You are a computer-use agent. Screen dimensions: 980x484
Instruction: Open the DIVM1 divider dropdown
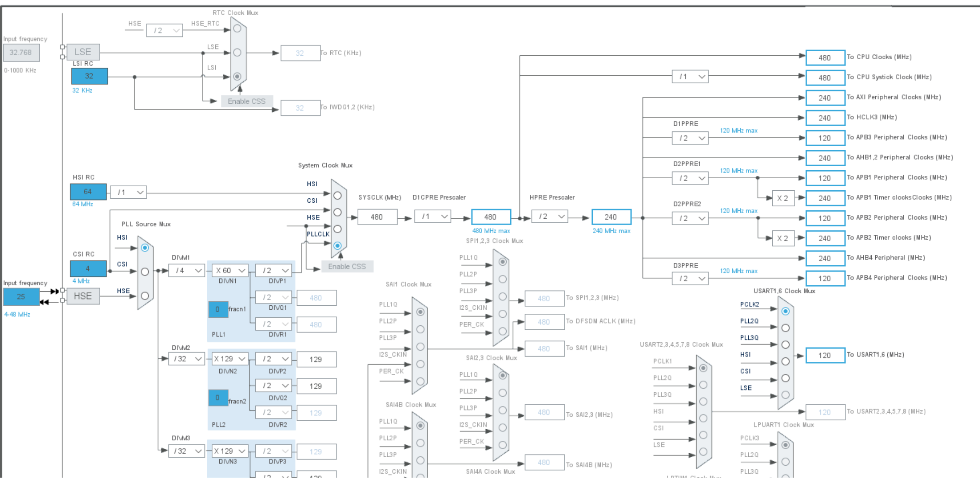coord(186,270)
